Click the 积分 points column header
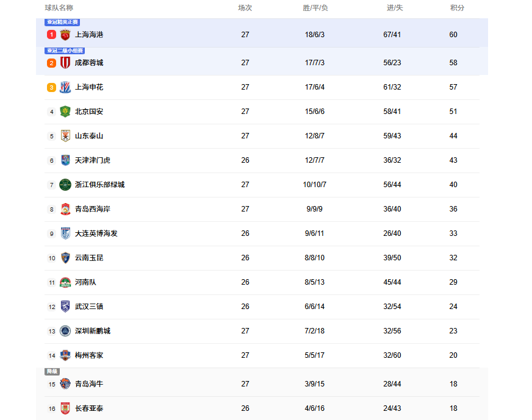This screenshot has width=532, height=420. tap(457, 8)
